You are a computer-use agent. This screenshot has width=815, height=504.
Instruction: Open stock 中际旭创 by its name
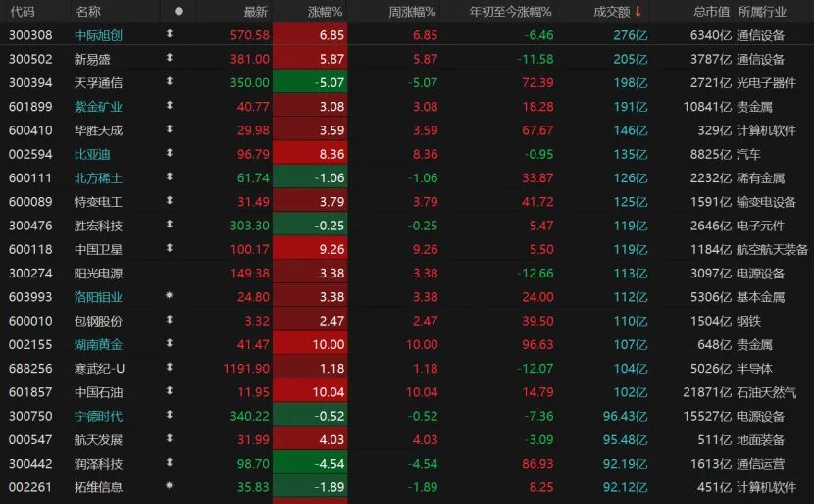pyautogui.click(x=98, y=35)
